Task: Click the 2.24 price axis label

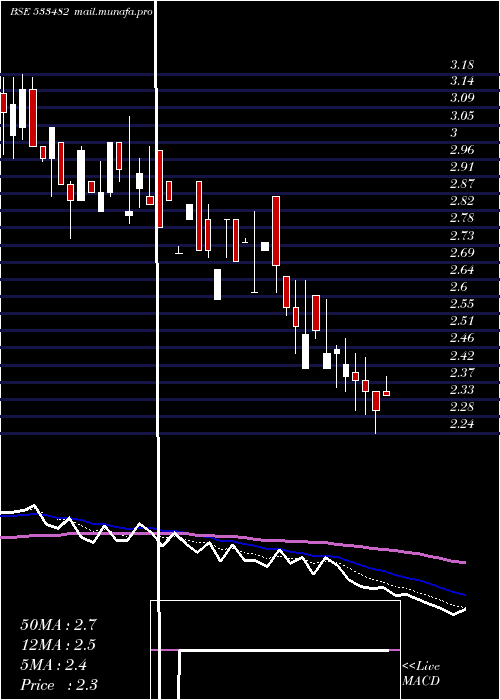Action: tap(462, 424)
